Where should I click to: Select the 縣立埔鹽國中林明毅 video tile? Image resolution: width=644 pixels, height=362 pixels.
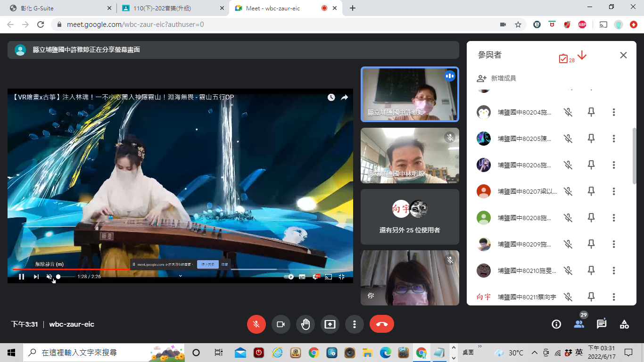click(x=410, y=156)
